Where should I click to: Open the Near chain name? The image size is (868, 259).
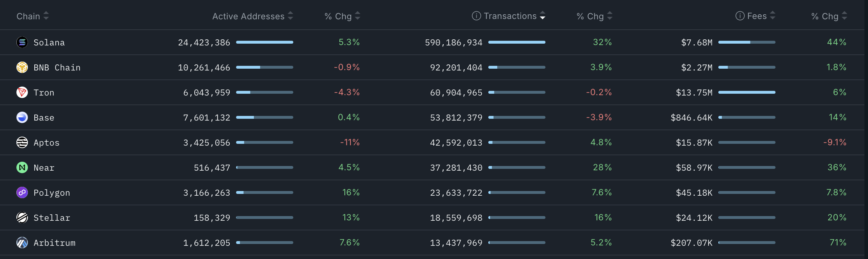[x=44, y=168]
